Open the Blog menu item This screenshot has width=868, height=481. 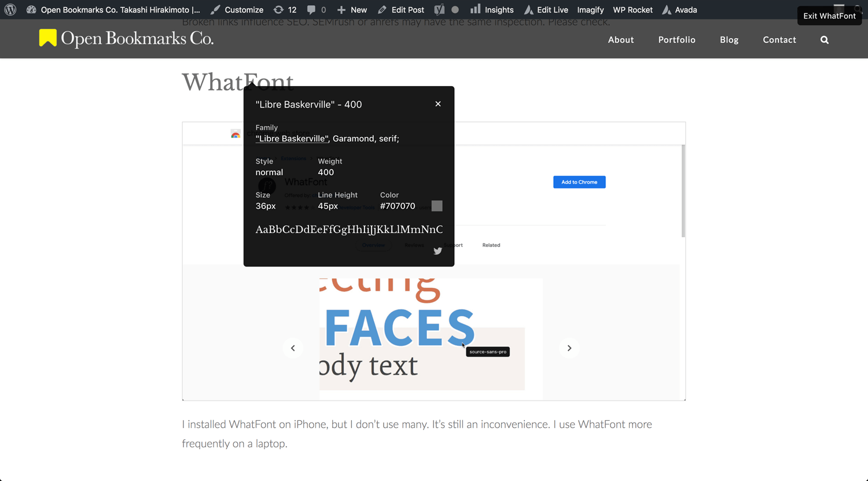[x=729, y=40]
